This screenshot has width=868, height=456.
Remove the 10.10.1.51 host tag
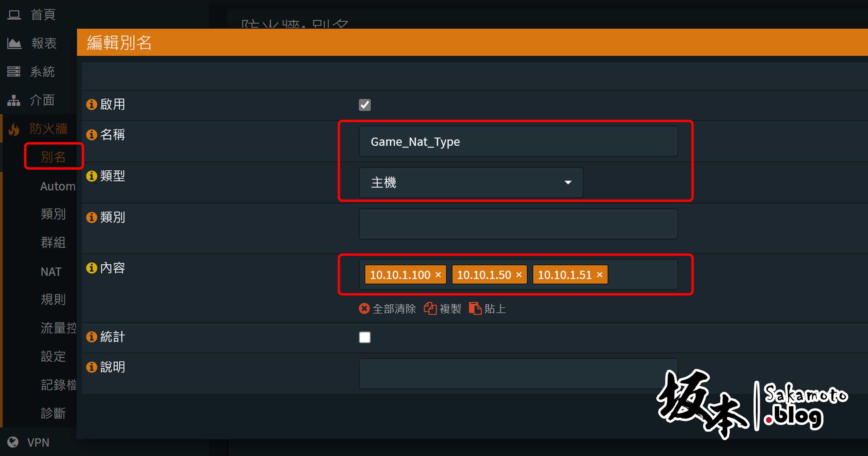point(599,274)
